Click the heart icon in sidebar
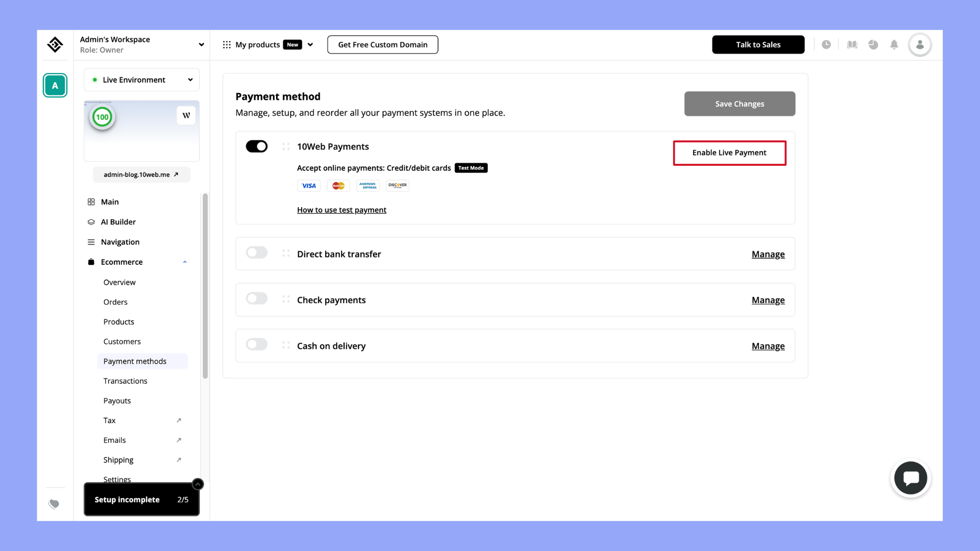 click(54, 504)
